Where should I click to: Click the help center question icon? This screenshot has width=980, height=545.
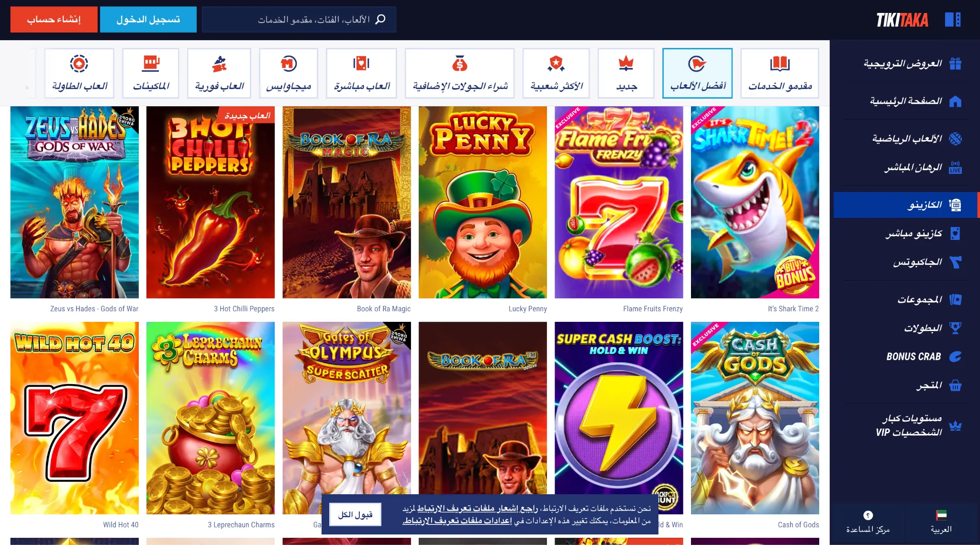868,515
